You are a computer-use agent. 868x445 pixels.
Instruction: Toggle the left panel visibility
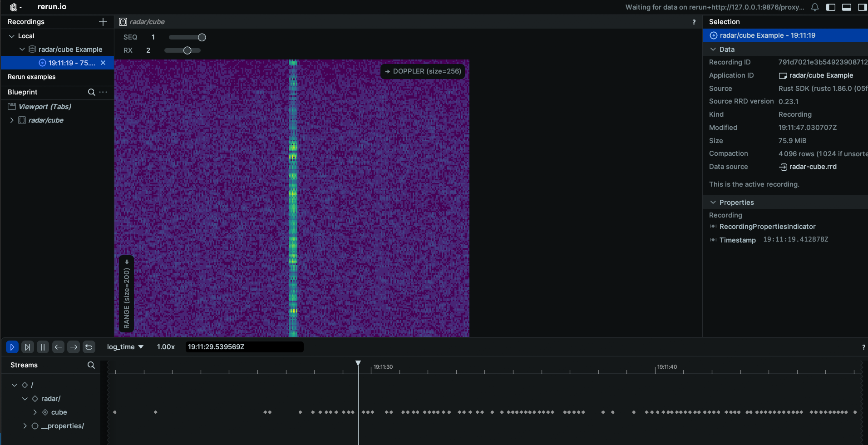pos(831,7)
